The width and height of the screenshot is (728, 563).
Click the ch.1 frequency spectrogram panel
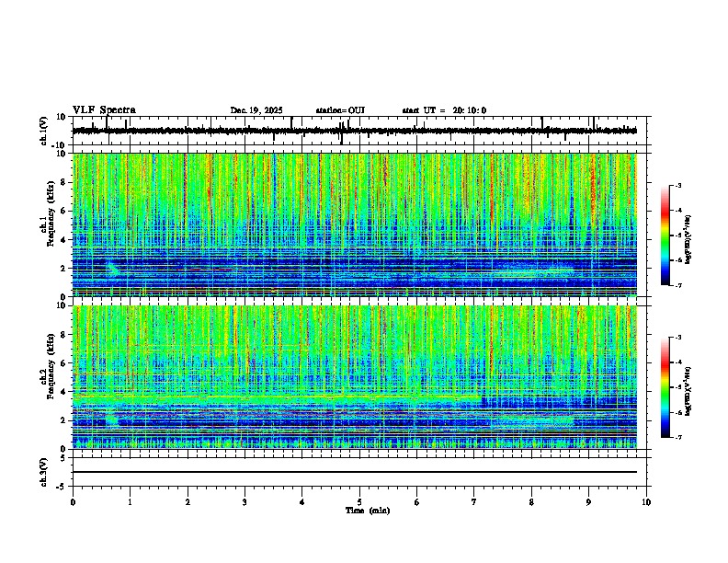[x=355, y=224]
